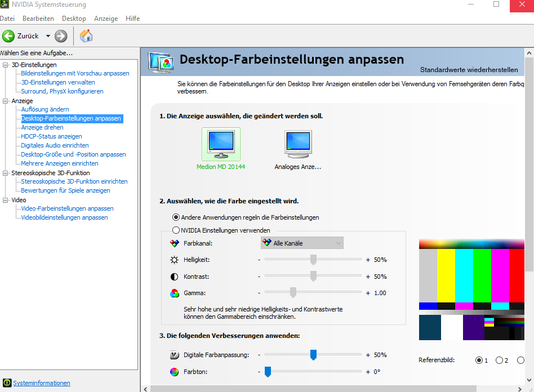Open Stereoskopische 3D-Funktion einrichten
Screen dimensions: 534x392
74,181
